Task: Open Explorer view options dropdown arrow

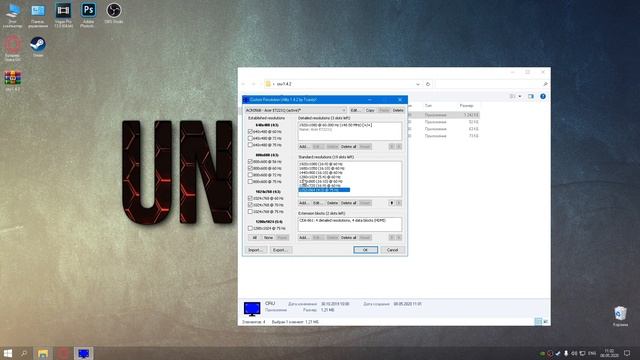Action: coord(520,96)
